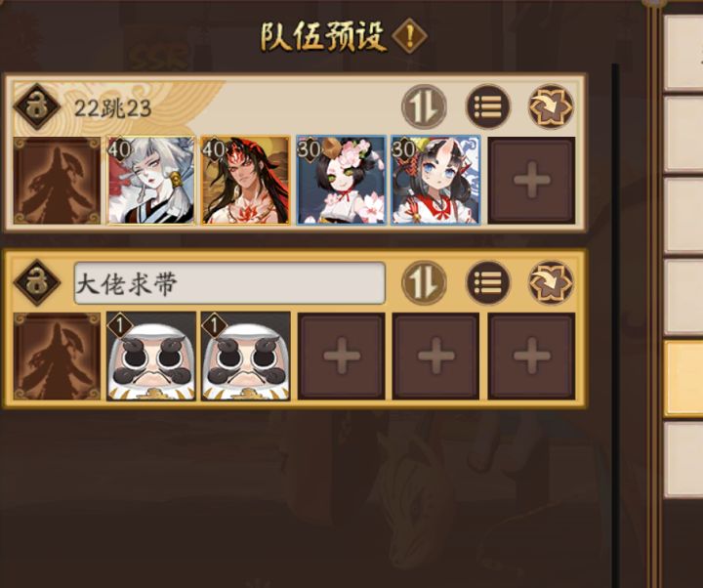Click flower arrow apply icon on 22跳23 team
Screen dimensions: 703x588
[551, 106]
